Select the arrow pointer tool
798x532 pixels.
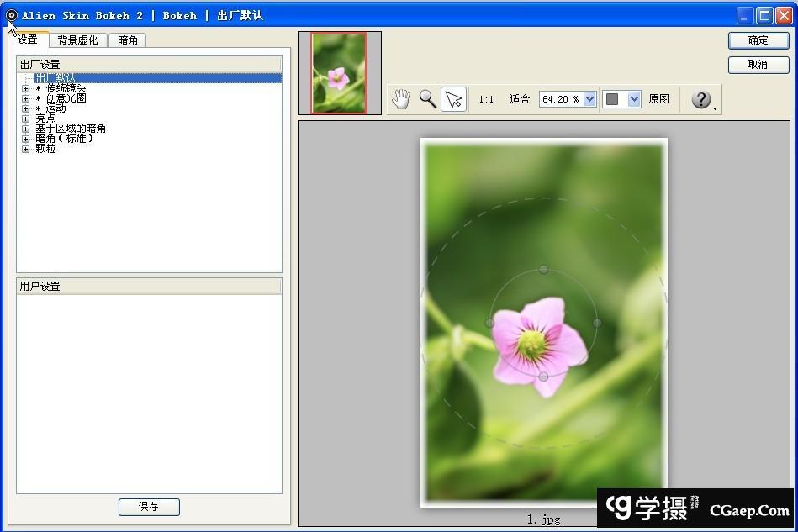pyautogui.click(x=453, y=99)
